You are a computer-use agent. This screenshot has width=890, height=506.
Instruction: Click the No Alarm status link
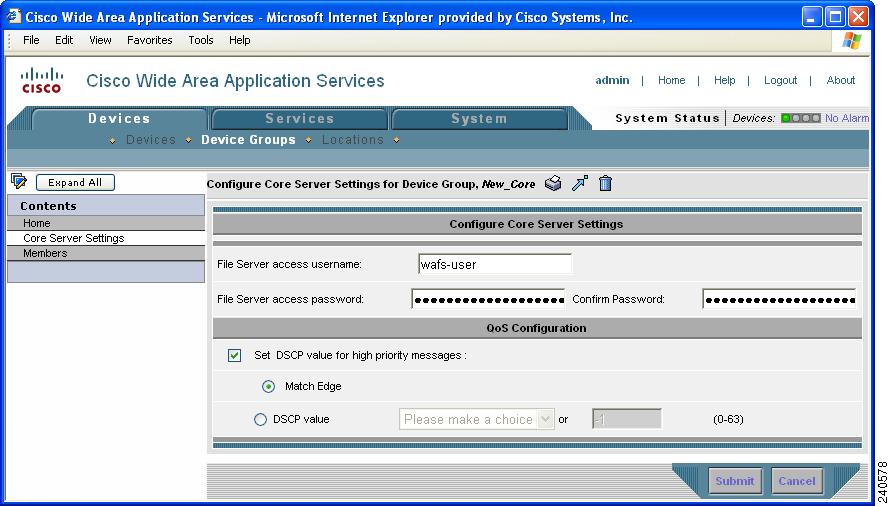tap(847, 118)
